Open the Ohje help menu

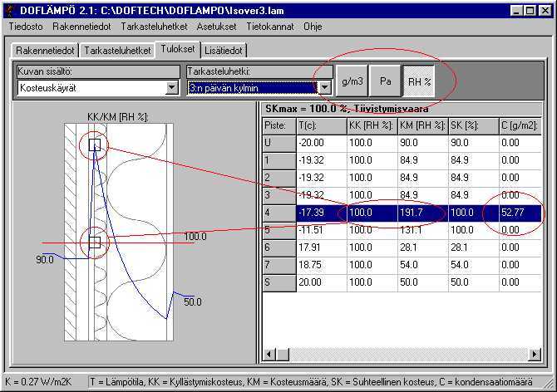(313, 26)
